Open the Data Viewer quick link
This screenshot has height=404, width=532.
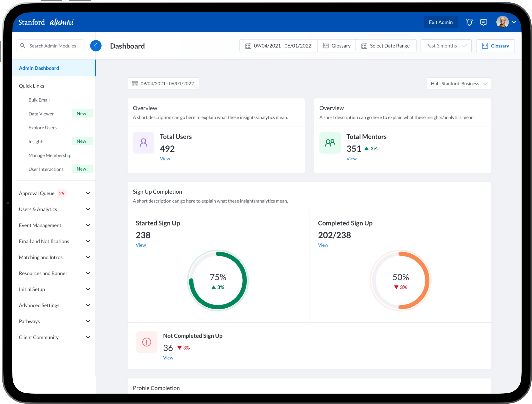[x=41, y=114]
